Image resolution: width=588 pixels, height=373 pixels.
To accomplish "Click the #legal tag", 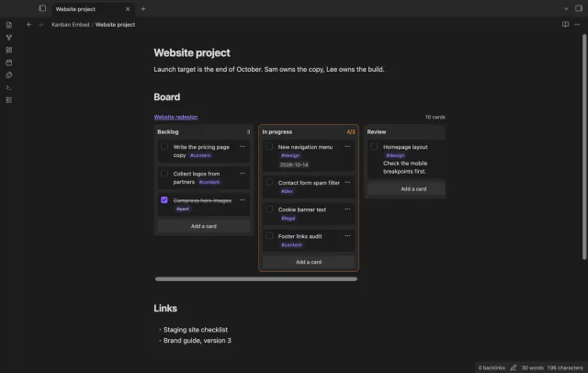I will point(288,218).
